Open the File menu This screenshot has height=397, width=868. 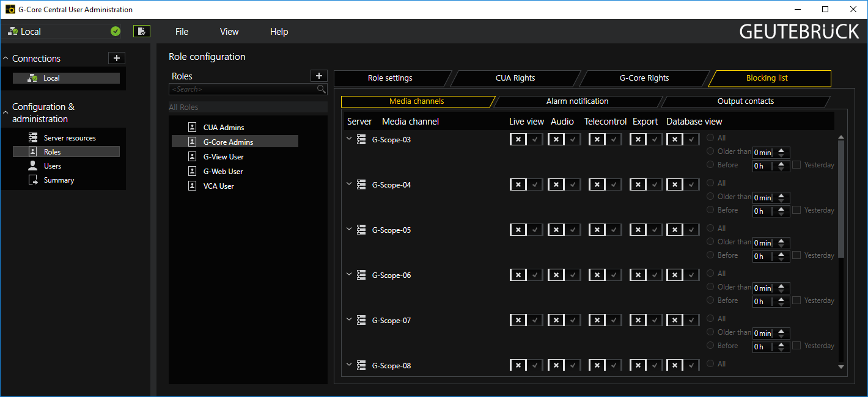click(x=182, y=32)
